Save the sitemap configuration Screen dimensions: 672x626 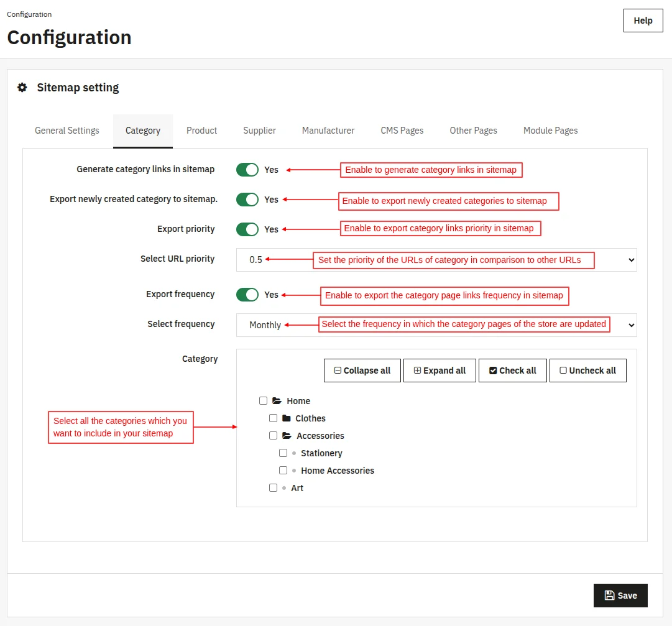point(620,596)
